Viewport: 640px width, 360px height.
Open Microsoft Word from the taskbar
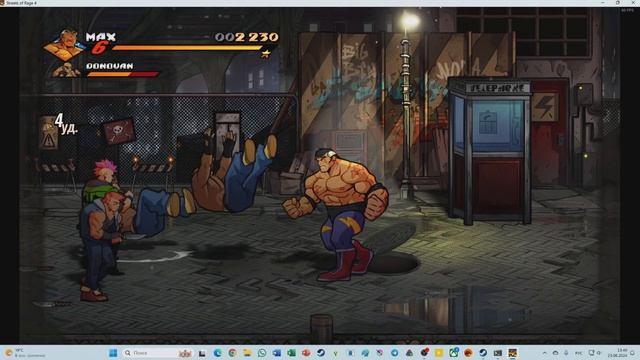[277, 353]
